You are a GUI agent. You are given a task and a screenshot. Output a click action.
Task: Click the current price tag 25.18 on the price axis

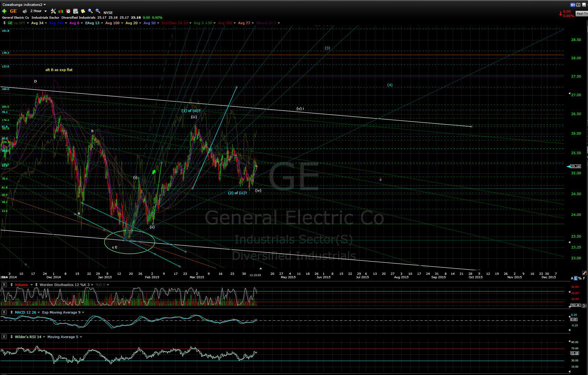coord(575,167)
